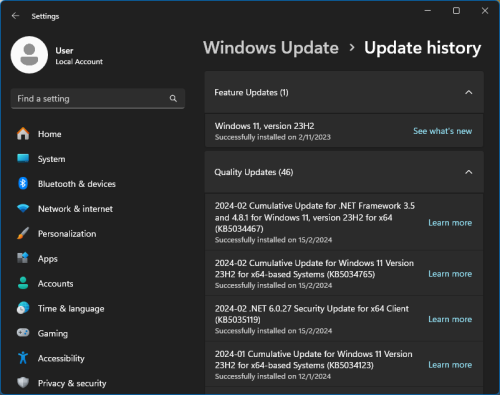Open Learn more for KB5034123
The image size is (500, 395).
(x=450, y=365)
